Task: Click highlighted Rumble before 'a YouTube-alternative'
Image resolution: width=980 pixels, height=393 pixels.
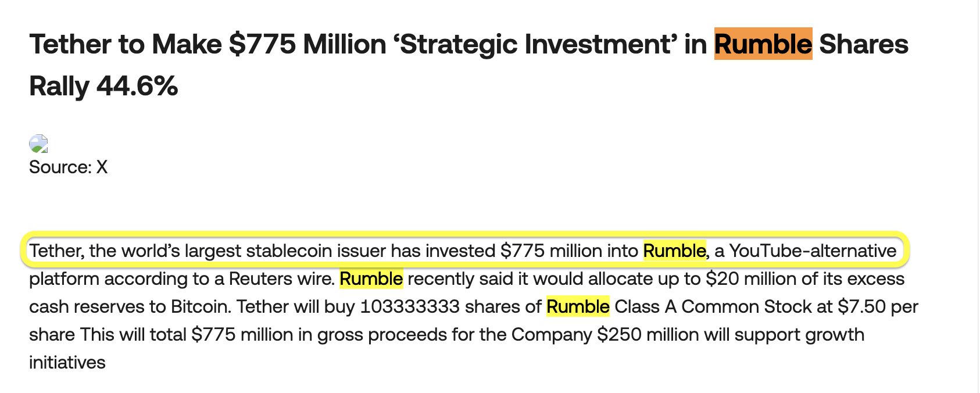Action: (674, 251)
